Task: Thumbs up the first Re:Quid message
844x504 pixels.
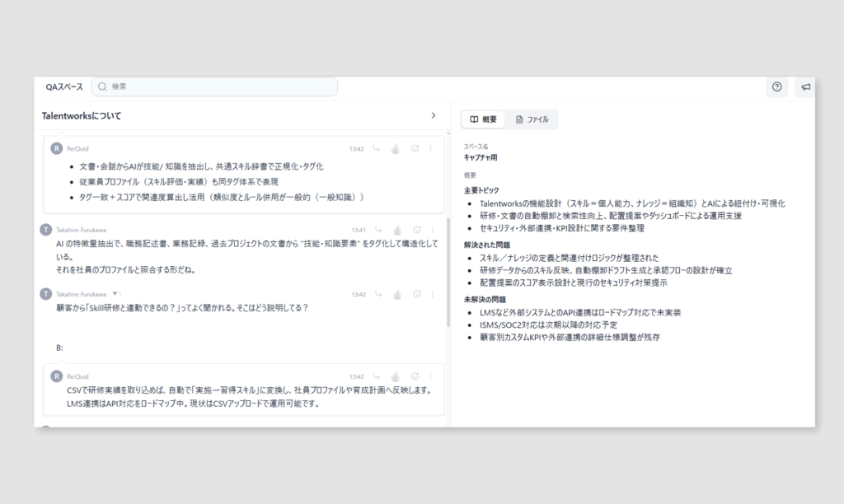Action: 396,149
